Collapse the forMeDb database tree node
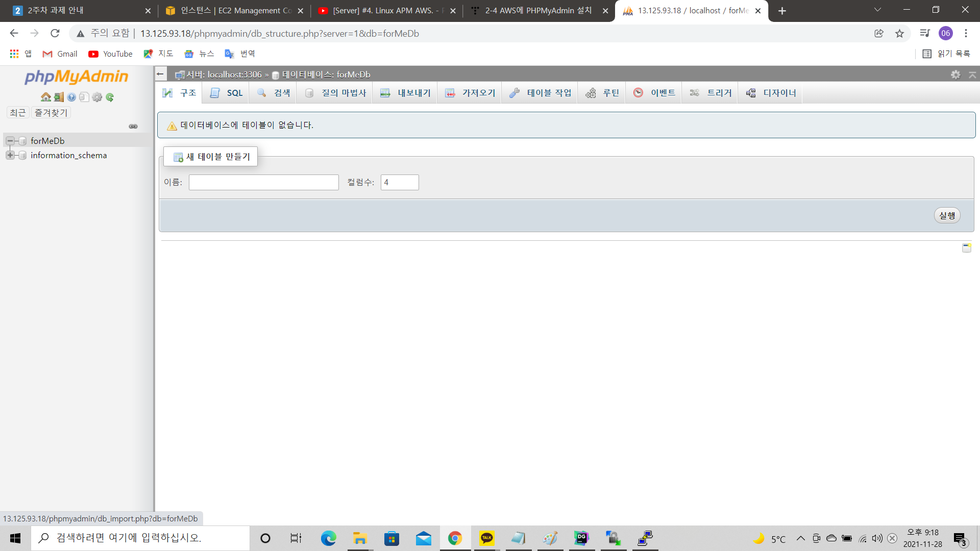This screenshot has height=551, width=980. [10, 141]
